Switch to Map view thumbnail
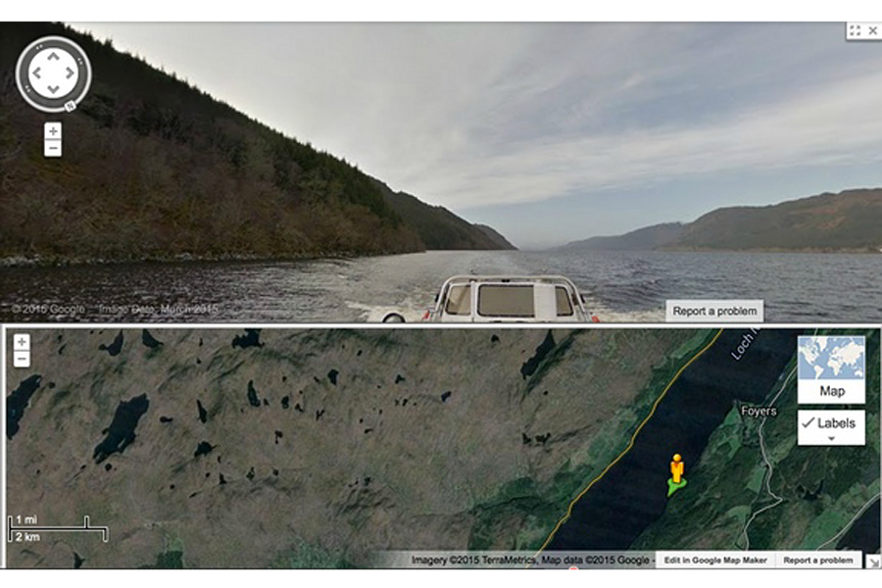The image size is (882, 588). (831, 369)
